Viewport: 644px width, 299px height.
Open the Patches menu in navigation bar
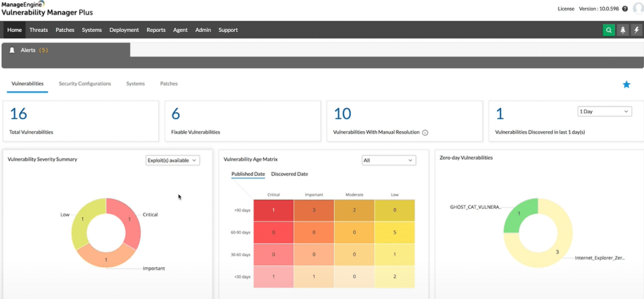click(65, 30)
